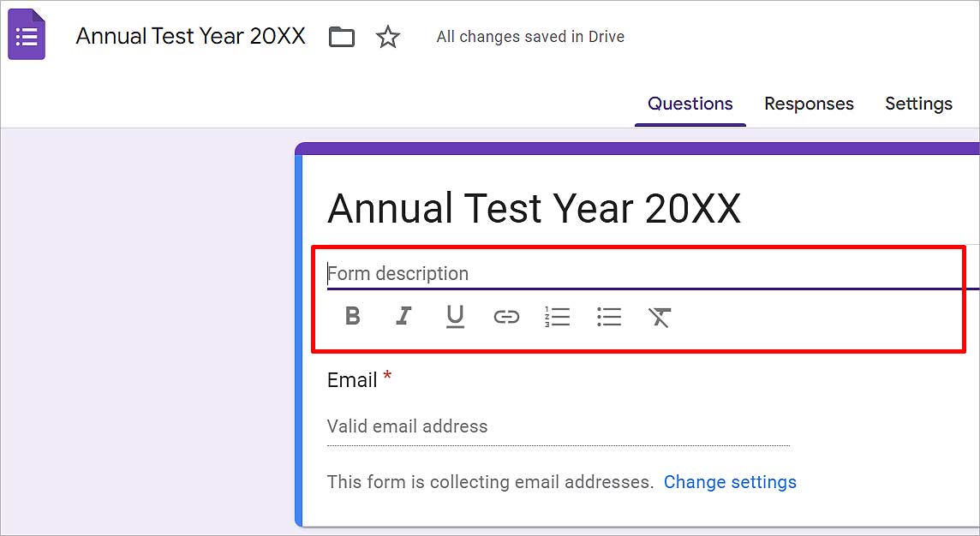Apply italic formatting to description
This screenshot has height=536, width=980.
403,316
